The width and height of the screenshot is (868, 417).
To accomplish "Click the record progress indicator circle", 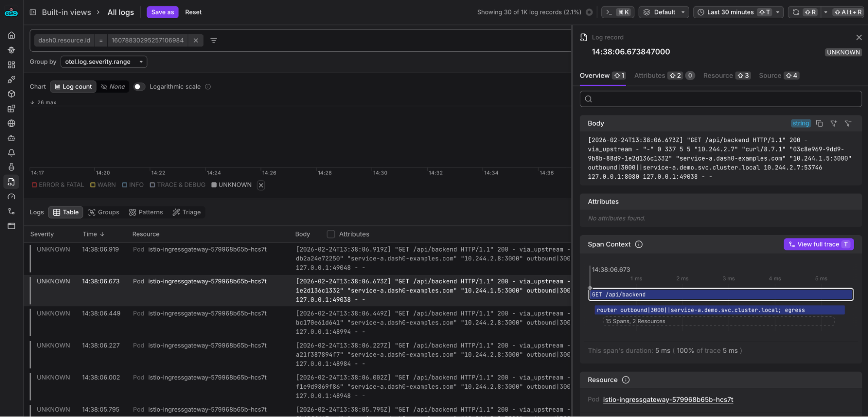I will click(x=589, y=12).
